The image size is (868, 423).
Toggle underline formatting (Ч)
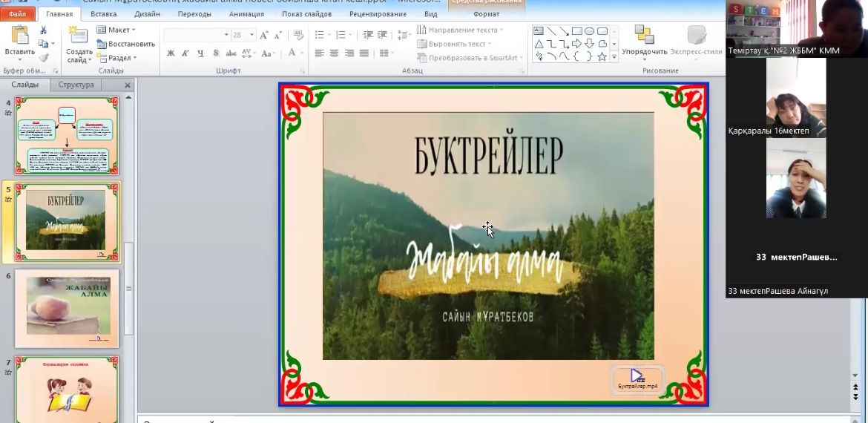[200, 53]
